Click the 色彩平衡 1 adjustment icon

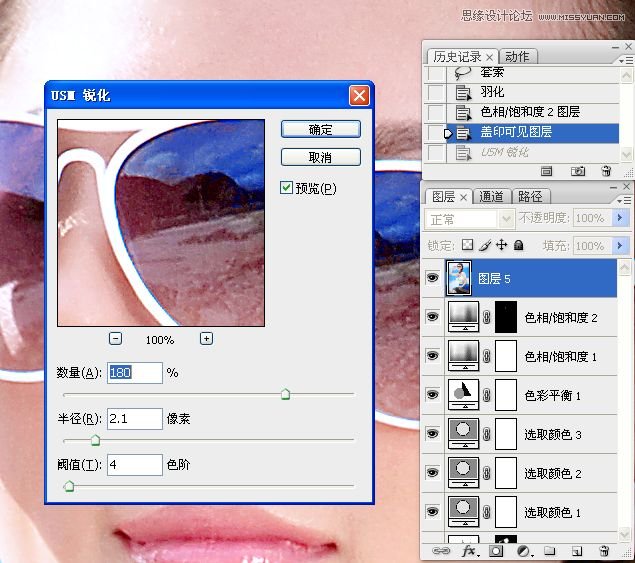pyautogui.click(x=464, y=395)
